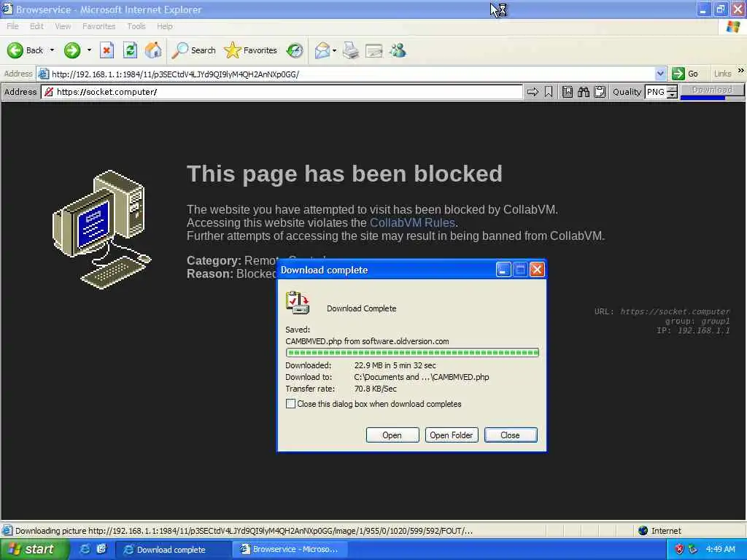
Task: Click the Browservice download progress bar
Action: tap(712, 98)
